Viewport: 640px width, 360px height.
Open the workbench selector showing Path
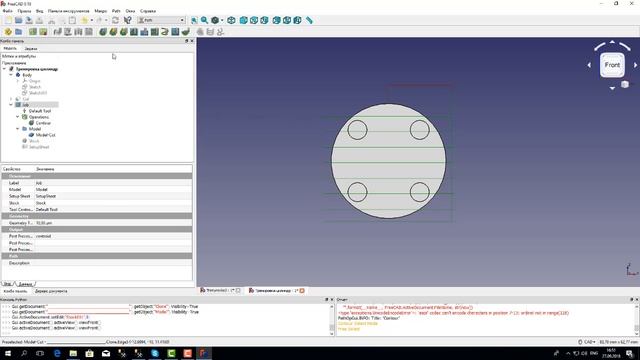coord(161,20)
